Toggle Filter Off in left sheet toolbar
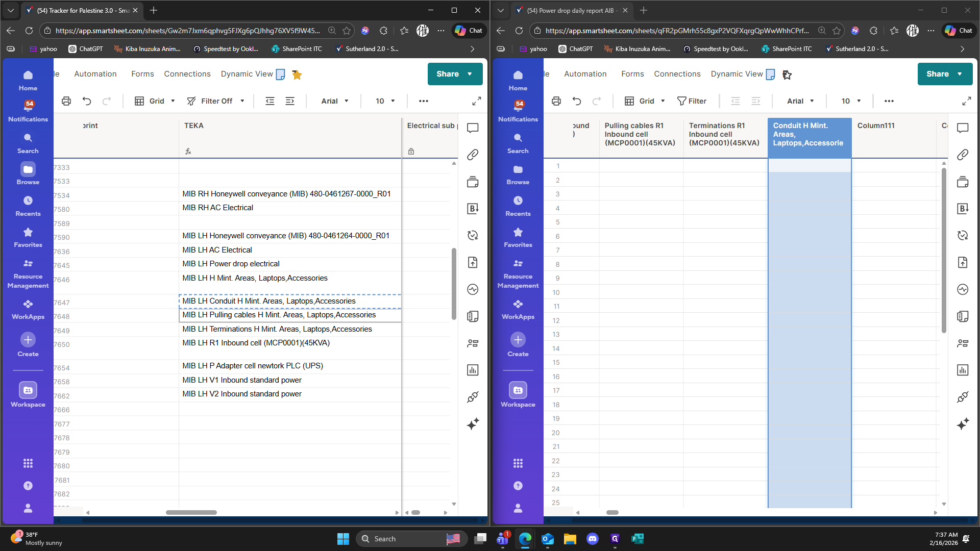Screen dimensions: 980x551 tap(216, 101)
